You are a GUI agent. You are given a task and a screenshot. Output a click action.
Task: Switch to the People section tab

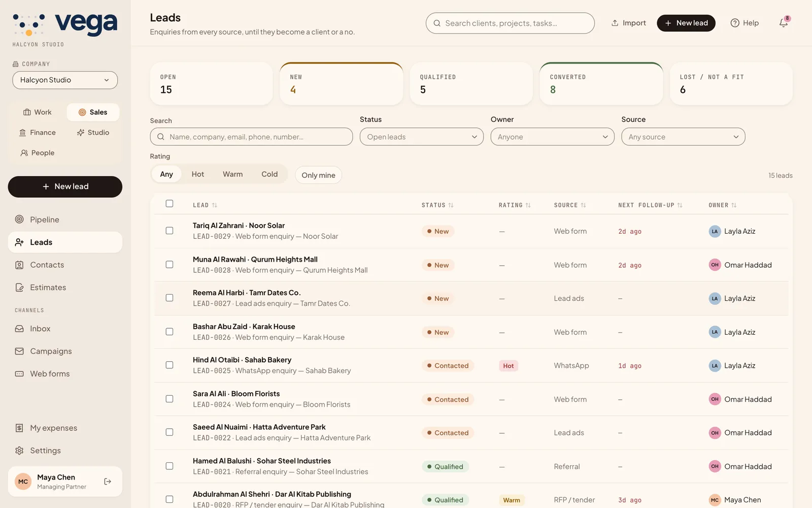38,153
